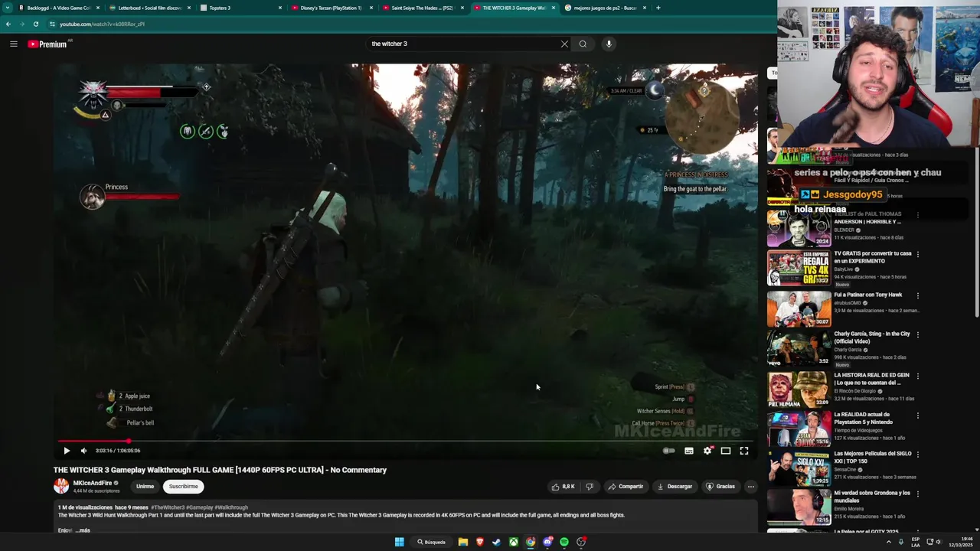Open the Windows Start menu

coord(399,542)
